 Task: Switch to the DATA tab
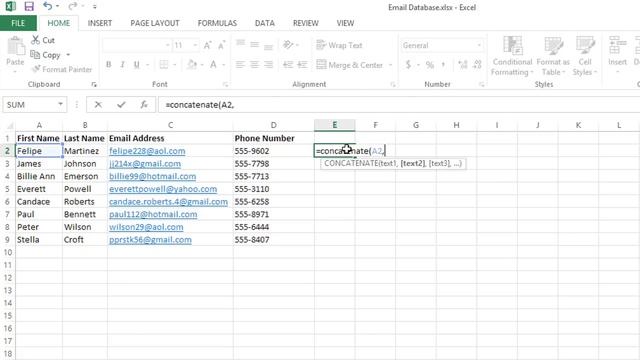point(264,23)
